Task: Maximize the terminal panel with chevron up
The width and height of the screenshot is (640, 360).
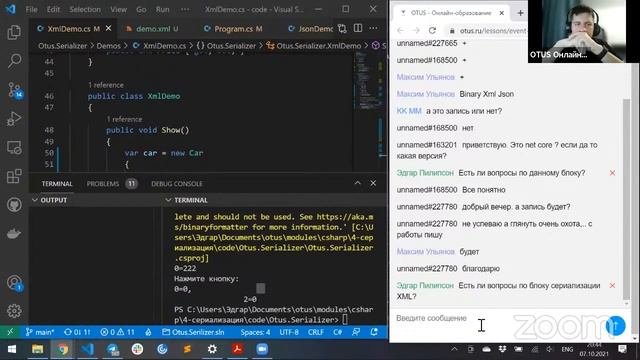Action: point(358,183)
